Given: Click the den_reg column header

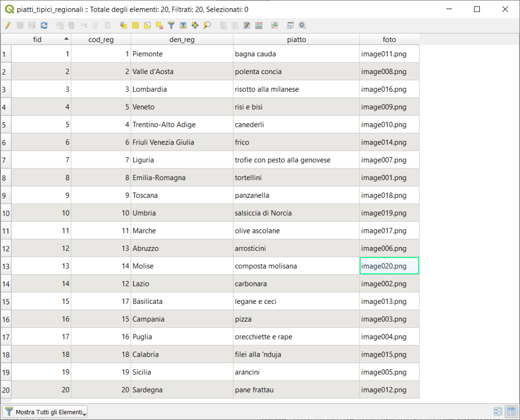Looking at the screenshot, I should coord(182,40).
